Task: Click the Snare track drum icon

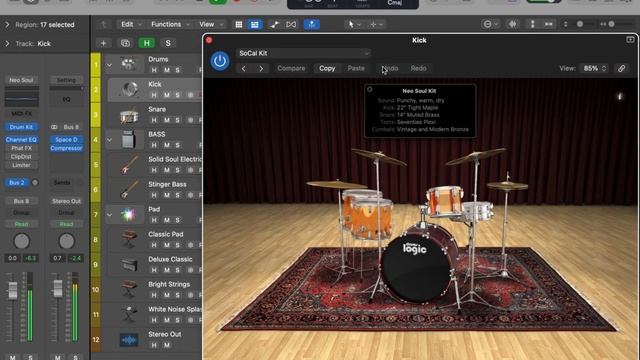Action: coord(129,115)
